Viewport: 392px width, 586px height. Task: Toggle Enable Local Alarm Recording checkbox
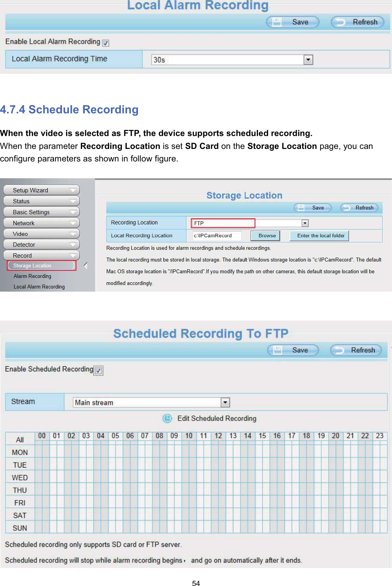pos(106,43)
